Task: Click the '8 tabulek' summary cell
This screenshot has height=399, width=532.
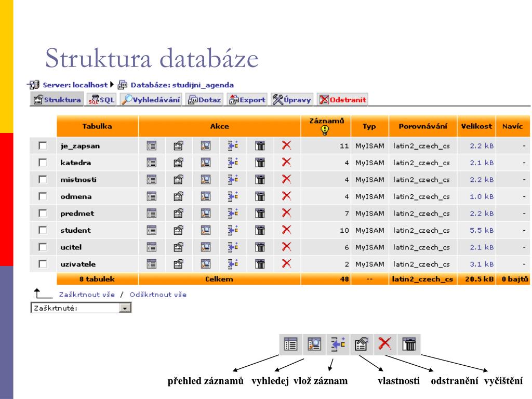Action: [x=97, y=279]
